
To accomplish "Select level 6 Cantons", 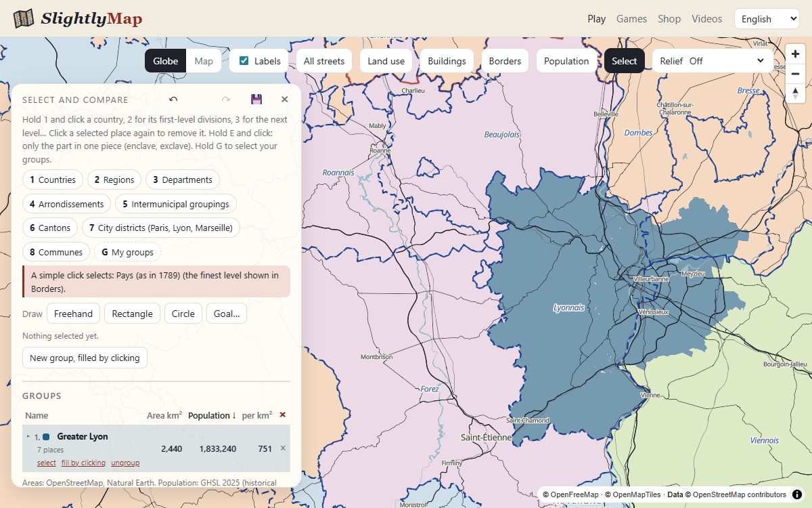I will pos(50,228).
